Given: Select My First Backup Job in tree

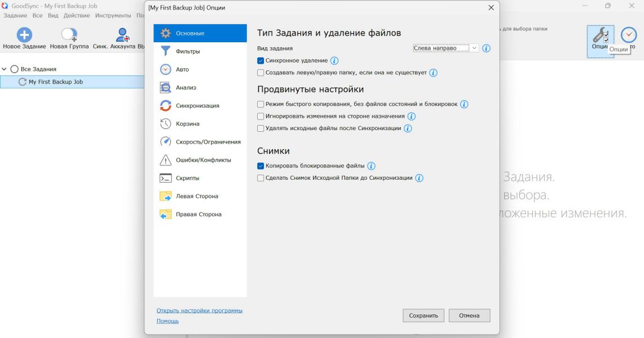Looking at the screenshot, I should (x=55, y=82).
